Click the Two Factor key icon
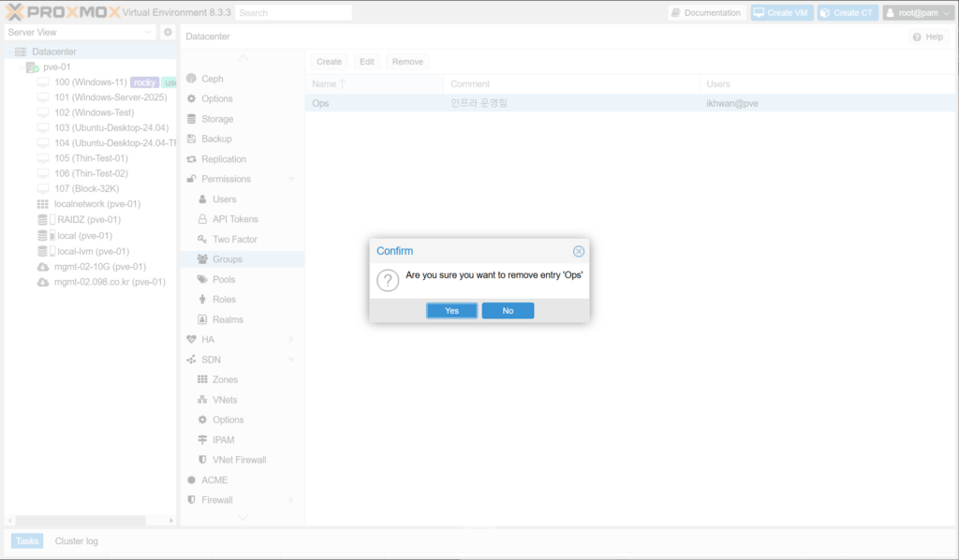Image resolution: width=959 pixels, height=560 pixels. (x=203, y=240)
